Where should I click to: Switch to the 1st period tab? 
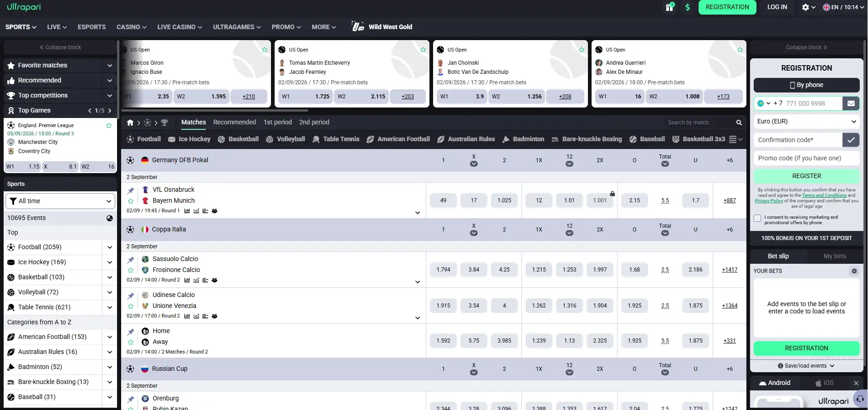(x=278, y=122)
